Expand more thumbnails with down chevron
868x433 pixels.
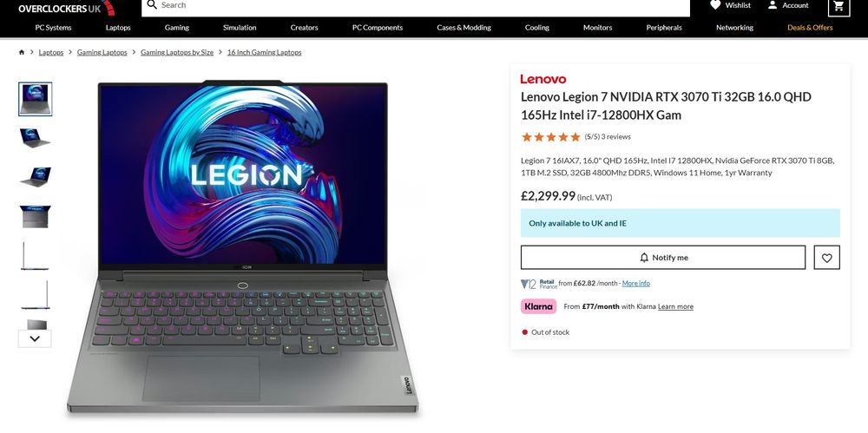click(35, 338)
